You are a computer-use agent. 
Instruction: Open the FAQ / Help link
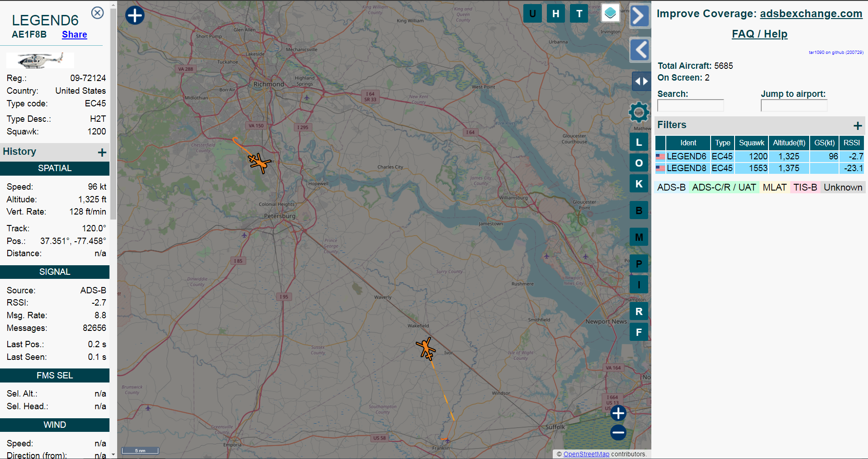[x=759, y=34]
